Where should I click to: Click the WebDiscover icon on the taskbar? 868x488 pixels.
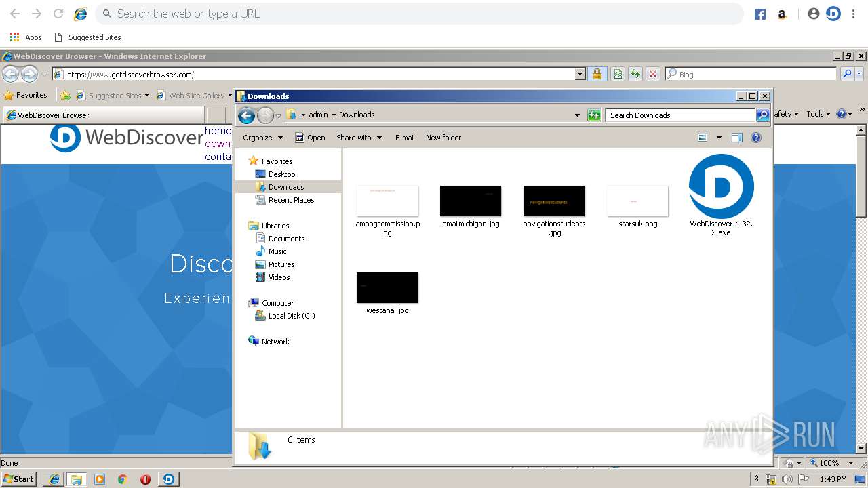(x=168, y=479)
